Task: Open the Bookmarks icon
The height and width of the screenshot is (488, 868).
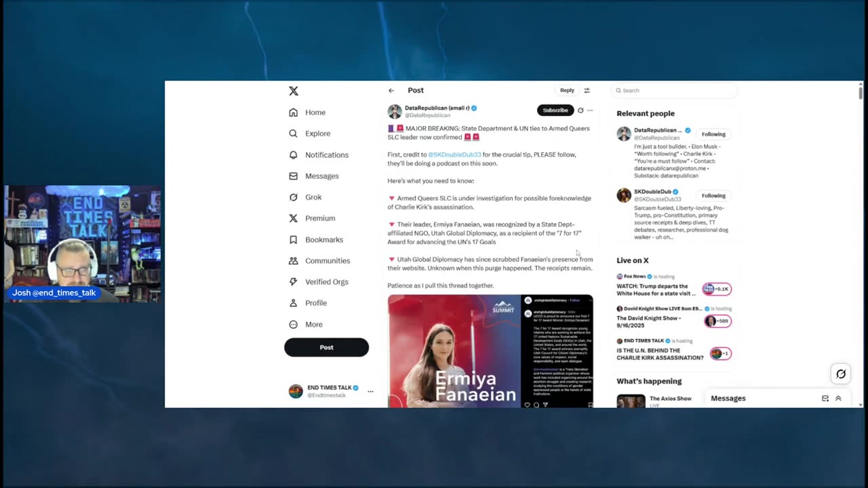Action: 293,239
